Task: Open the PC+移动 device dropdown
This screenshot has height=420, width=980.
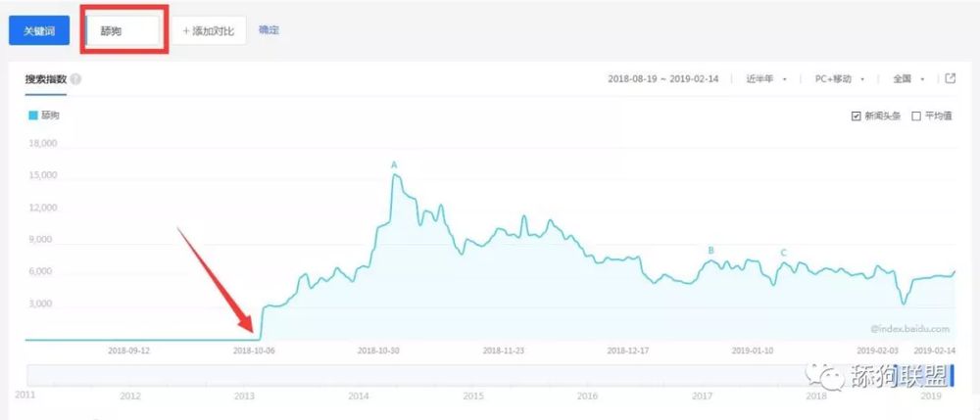Action: pyautogui.click(x=839, y=78)
